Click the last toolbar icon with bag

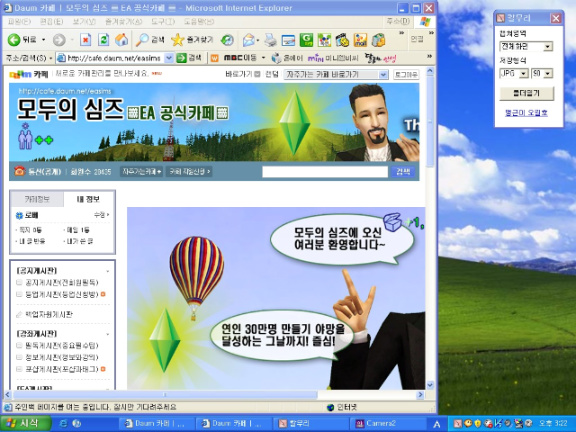pyautogui.click(x=378, y=40)
